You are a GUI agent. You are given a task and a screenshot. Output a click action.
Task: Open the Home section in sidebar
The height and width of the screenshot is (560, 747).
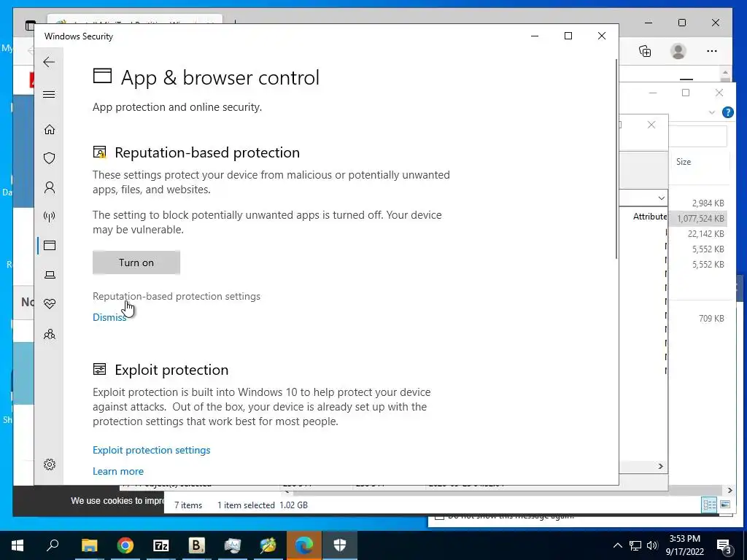coord(50,130)
